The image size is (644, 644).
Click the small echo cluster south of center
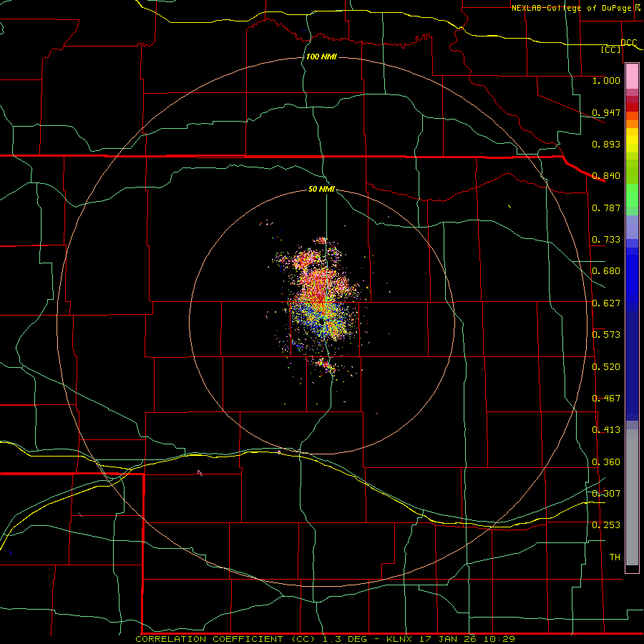(326, 366)
